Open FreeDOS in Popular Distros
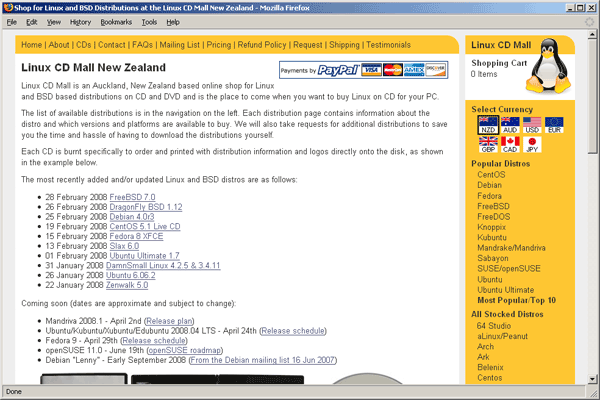This screenshot has height=400, width=600. 494,217
